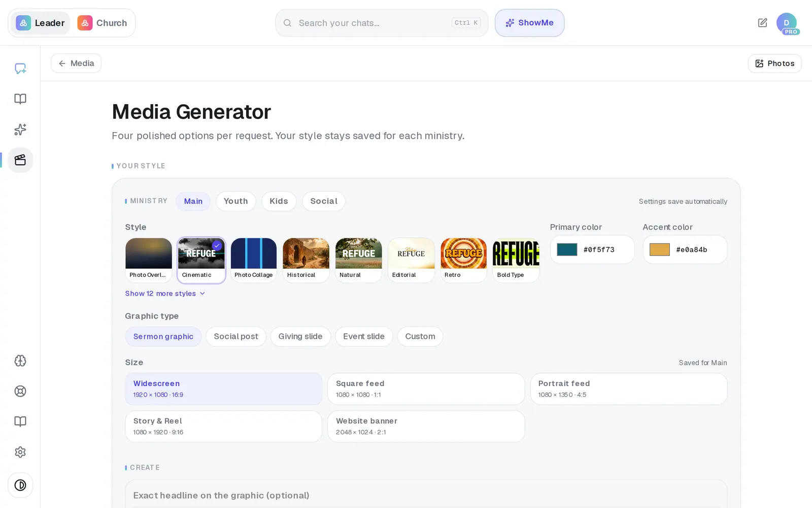Select the Social ministry tab
The image size is (812, 508).
point(324,201)
